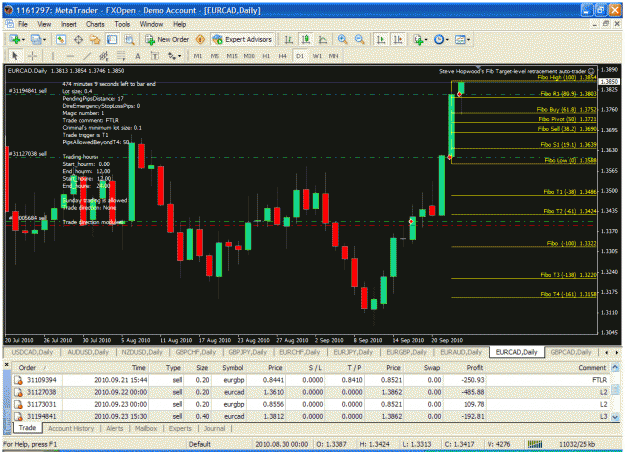This screenshot has width=625, height=452.
Task: Select order 31127038 row
Action: (312, 392)
